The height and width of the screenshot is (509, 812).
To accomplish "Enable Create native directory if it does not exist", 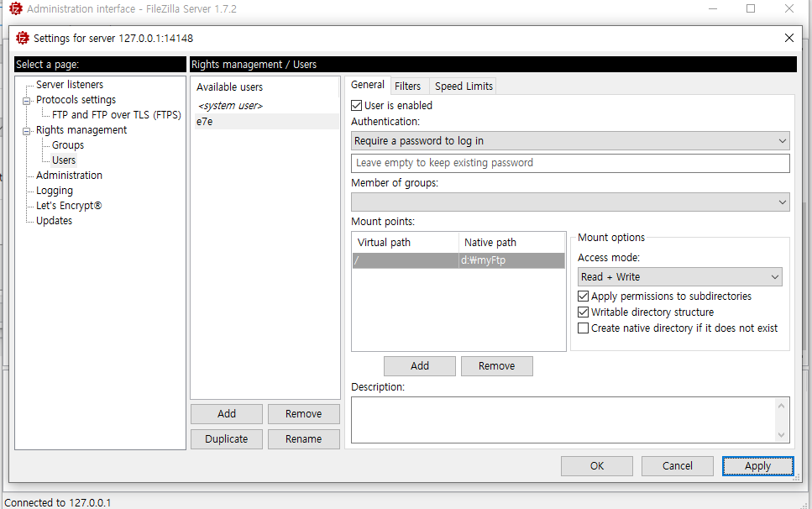I will [583, 328].
